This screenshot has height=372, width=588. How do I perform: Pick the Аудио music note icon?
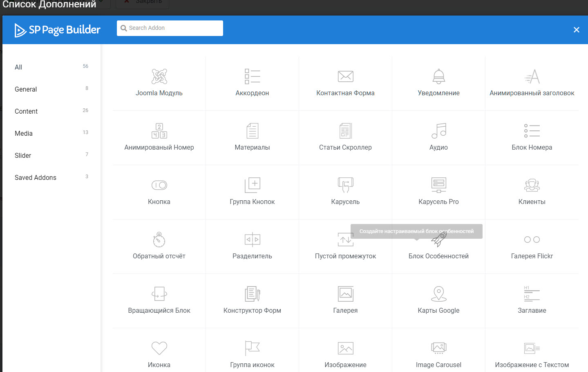point(438,130)
